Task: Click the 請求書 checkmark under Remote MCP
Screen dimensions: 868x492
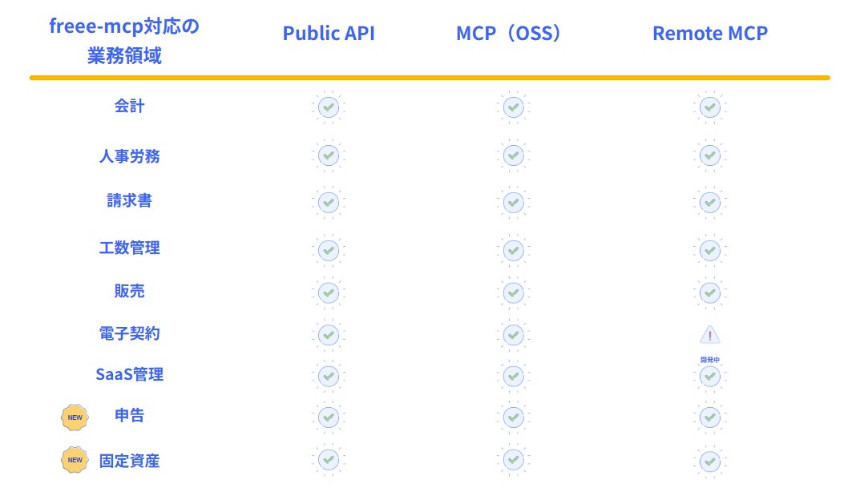Action: point(709,203)
